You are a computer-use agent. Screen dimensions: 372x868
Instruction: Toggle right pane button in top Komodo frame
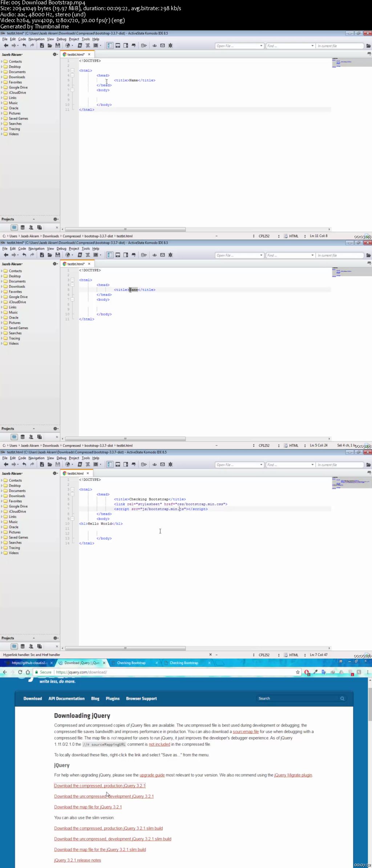pos(126,45)
